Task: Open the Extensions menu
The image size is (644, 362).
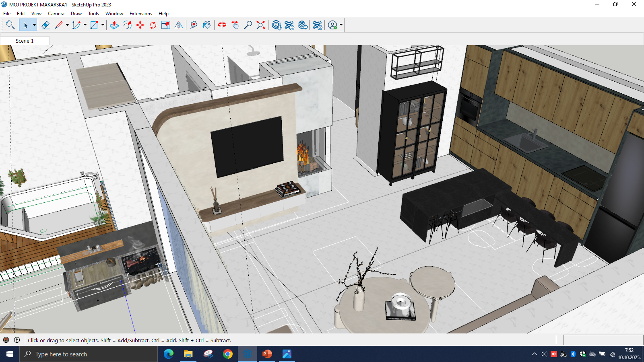Action: [140, 14]
